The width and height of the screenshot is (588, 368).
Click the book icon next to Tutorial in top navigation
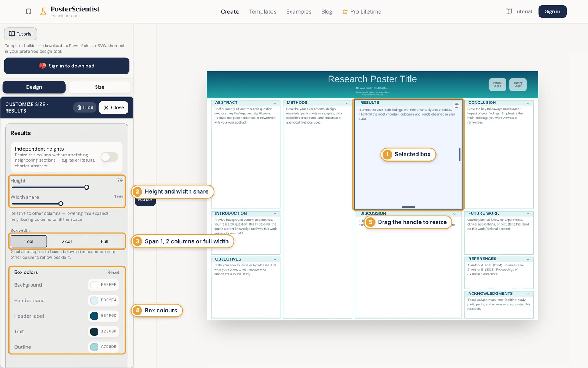pos(509,11)
